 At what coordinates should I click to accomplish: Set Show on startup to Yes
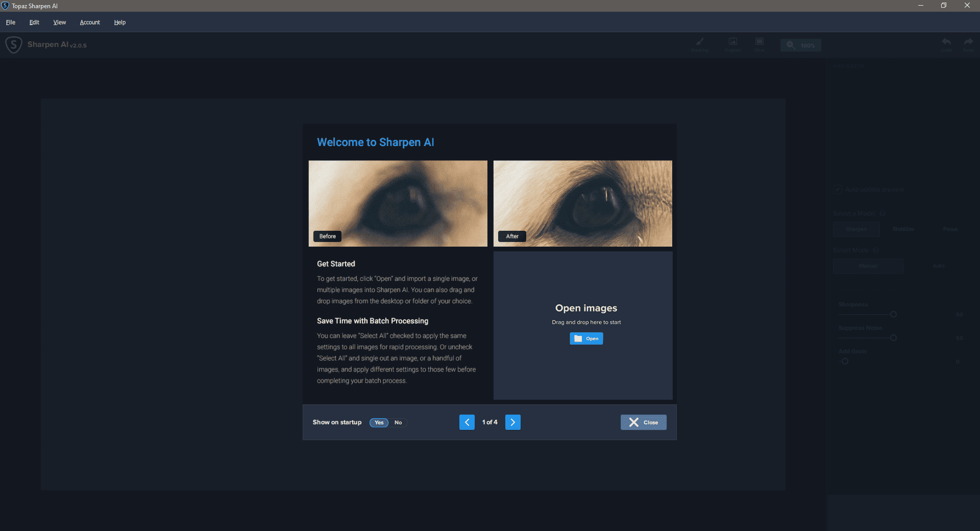pos(379,423)
